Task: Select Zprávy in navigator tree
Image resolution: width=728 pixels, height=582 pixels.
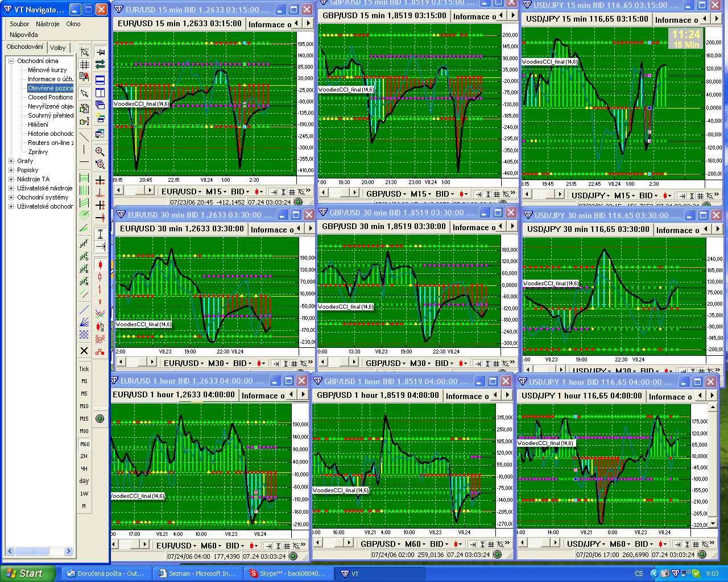Action: (38, 152)
